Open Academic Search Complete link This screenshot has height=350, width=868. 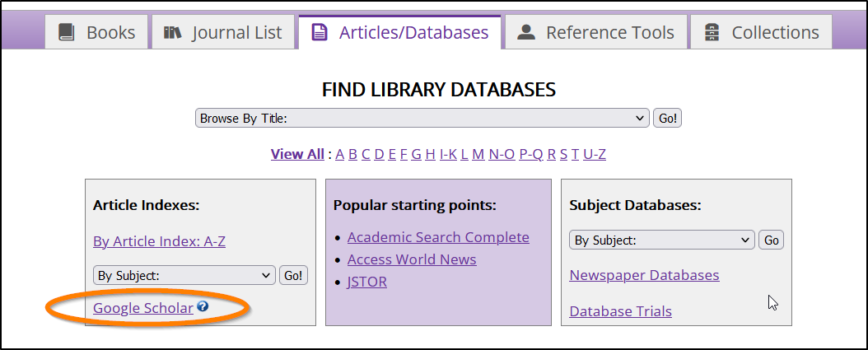tap(438, 237)
